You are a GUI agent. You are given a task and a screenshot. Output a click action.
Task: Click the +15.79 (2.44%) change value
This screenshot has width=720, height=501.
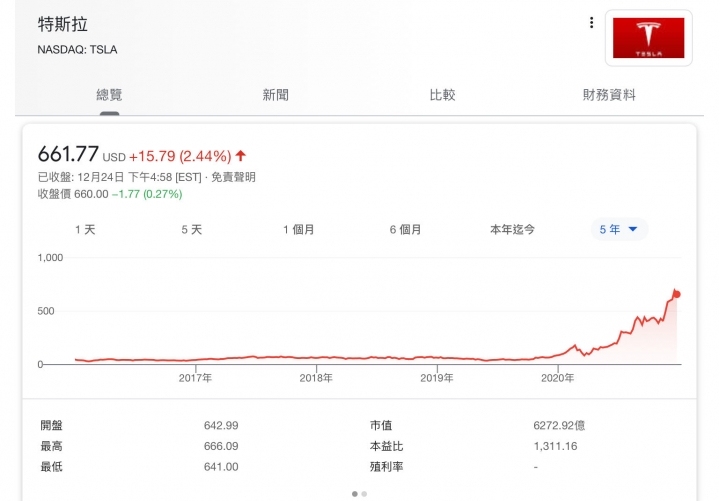(180, 156)
